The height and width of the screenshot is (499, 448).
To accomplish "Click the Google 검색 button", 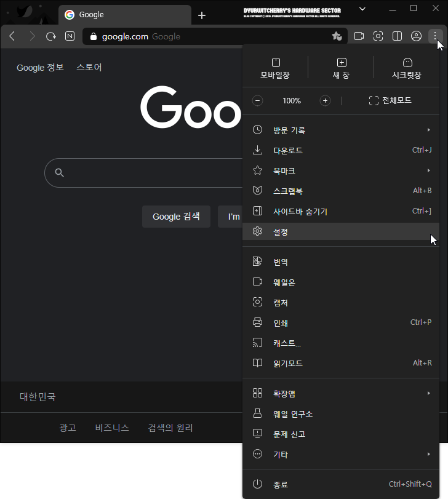I will 176,217.
